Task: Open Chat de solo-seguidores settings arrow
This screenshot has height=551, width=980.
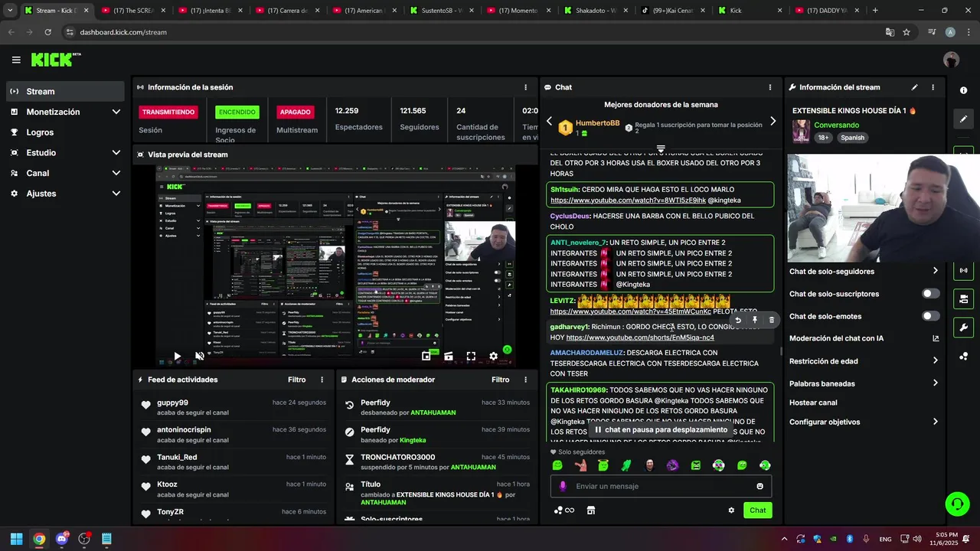Action: click(935, 271)
